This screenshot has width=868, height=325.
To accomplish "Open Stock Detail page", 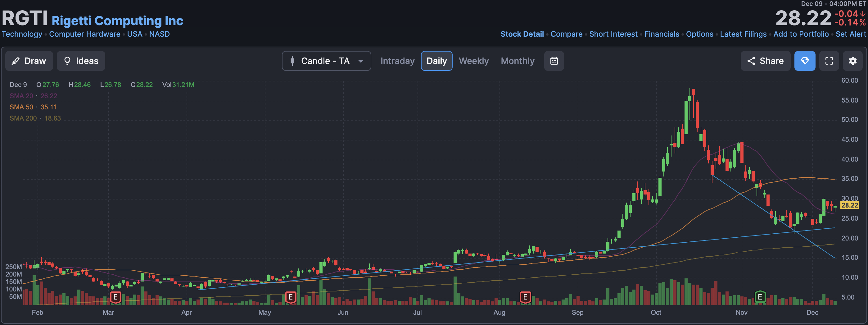I will 522,34.
